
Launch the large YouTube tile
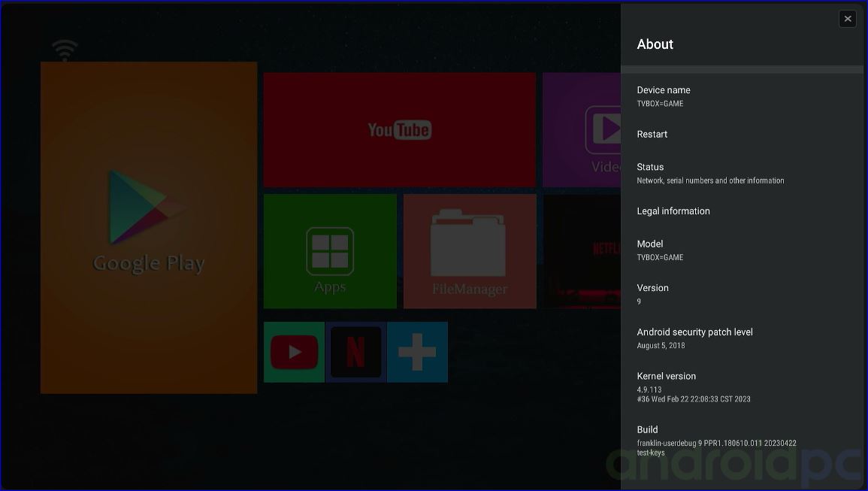point(399,130)
